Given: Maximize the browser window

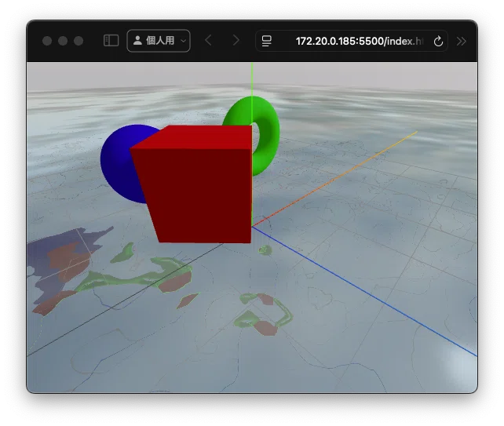Looking at the screenshot, I should (79, 41).
